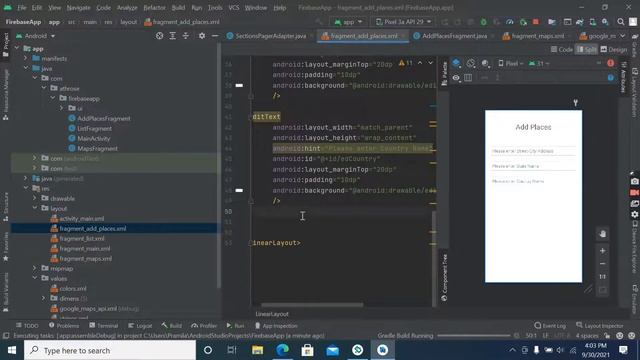Open the Pixel device preview dropdown

[511, 63]
